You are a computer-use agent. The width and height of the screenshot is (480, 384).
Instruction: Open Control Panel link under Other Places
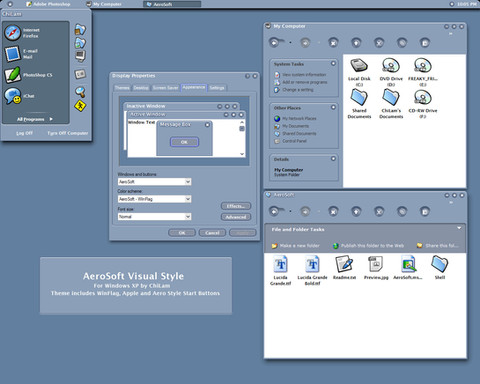[x=290, y=141]
